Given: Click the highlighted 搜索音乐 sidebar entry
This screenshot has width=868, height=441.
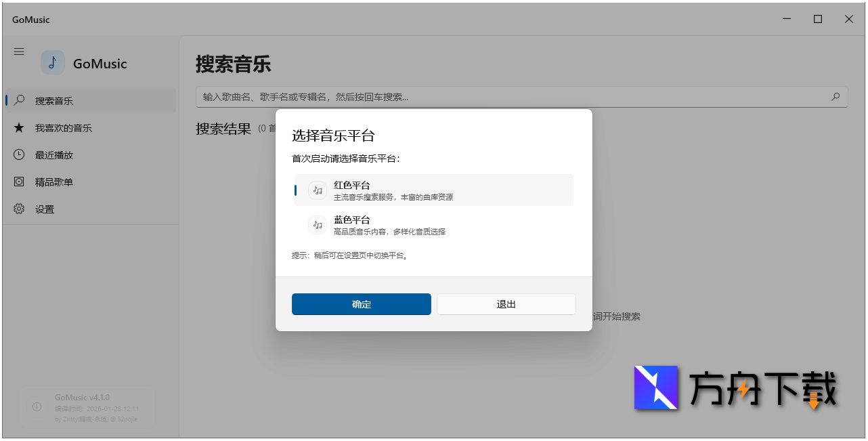Looking at the screenshot, I should coord(54,100).
